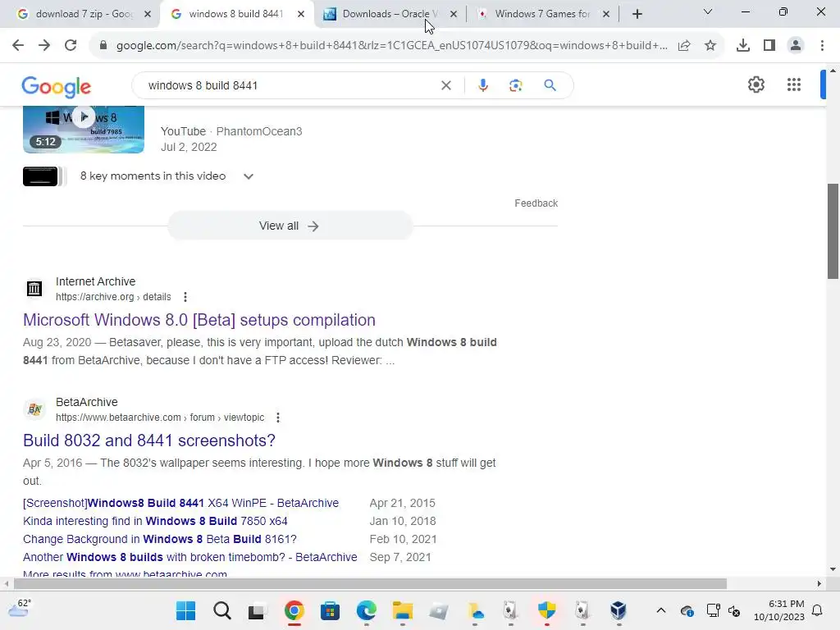Launch Microsoft Edge from the taskbar
840x630 pixels.
pyautogui.click(x=367, y=610)
